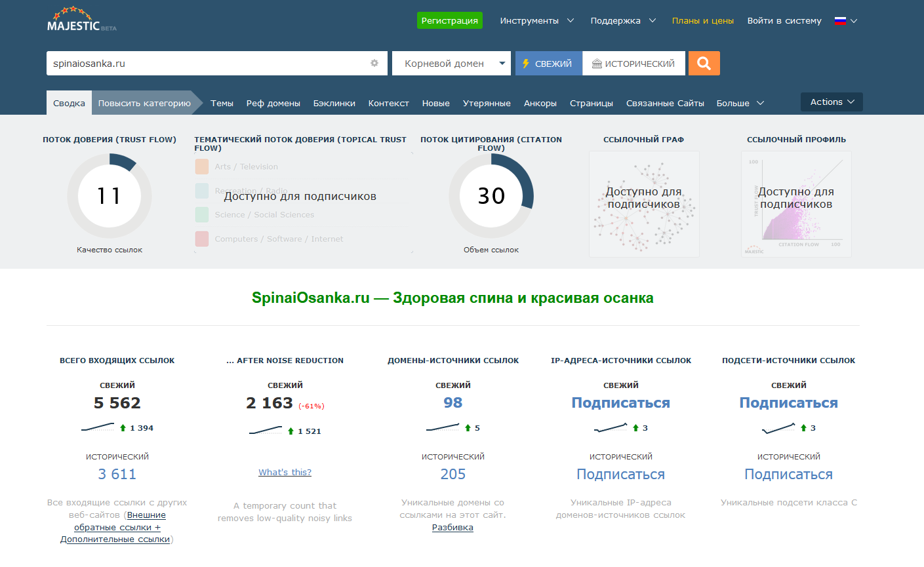Image resolution: width=924 pixels, height=567 pixels.
Task: Click the What's this? link
Action: (285, 473)
